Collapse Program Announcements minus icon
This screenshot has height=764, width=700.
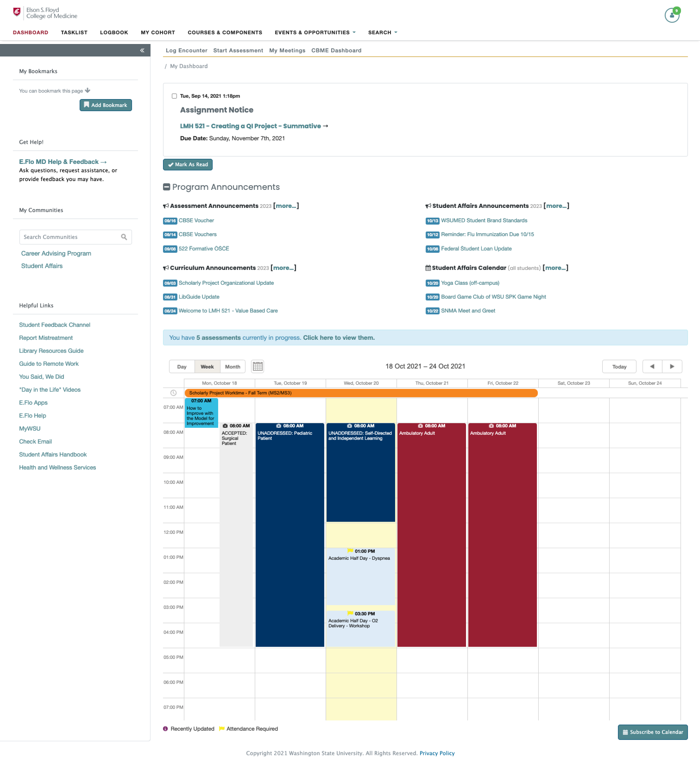(x=167, y=187)
